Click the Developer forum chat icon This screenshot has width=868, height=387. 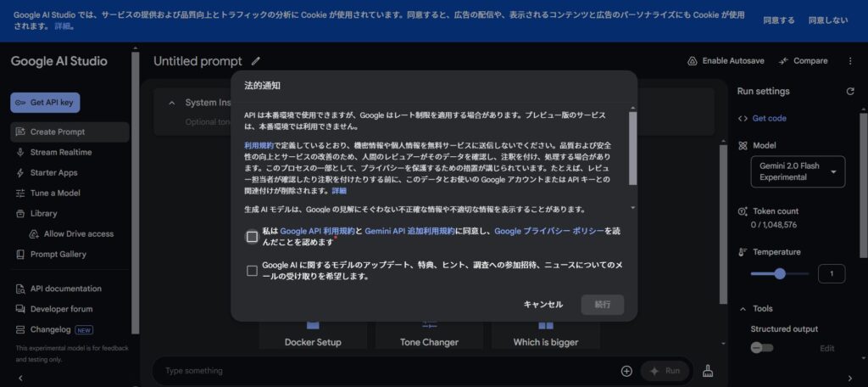20,310
